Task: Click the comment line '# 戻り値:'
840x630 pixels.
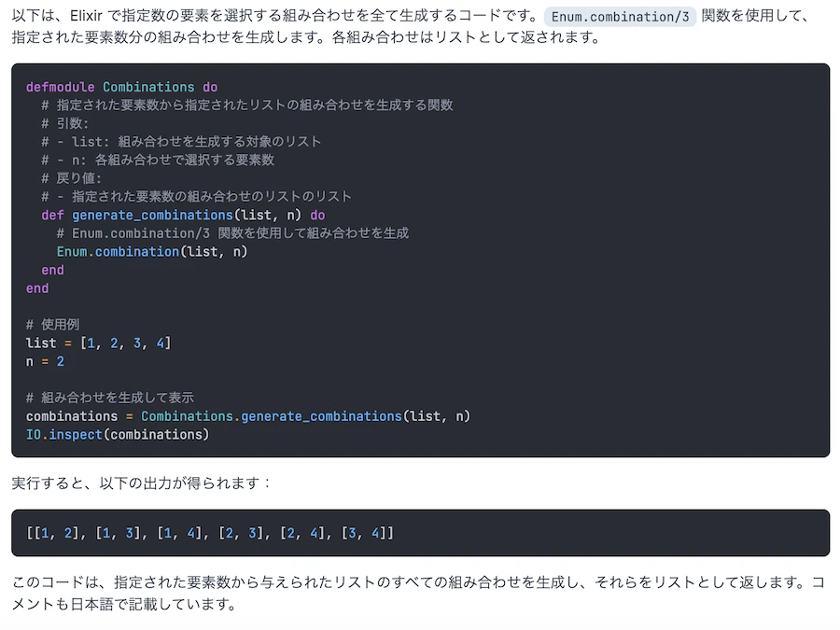Action: tap(71, 178)
